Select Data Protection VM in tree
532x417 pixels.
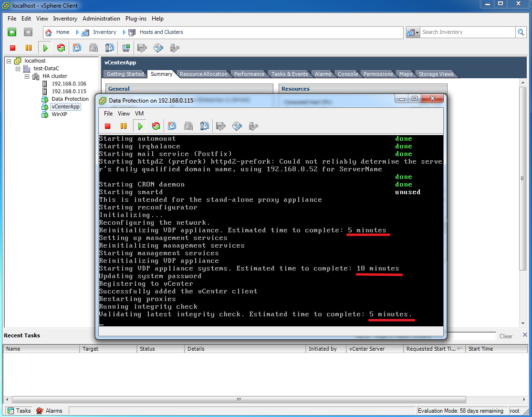[x=70, y=99]
